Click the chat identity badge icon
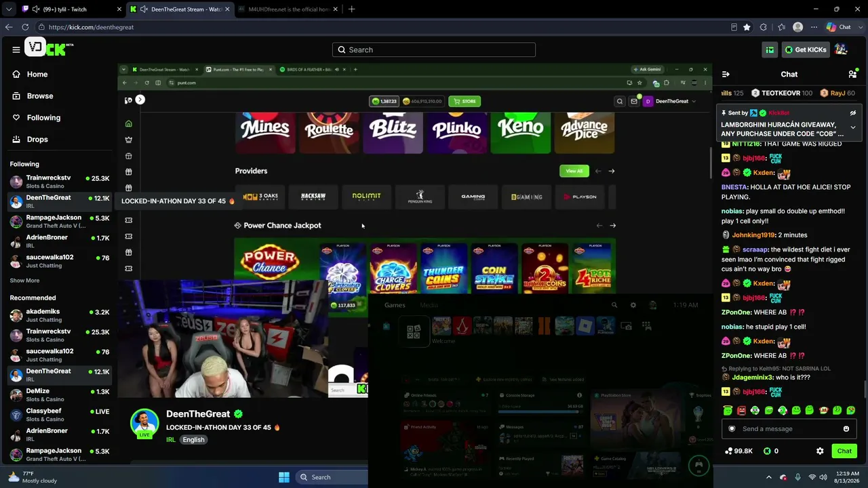 pos(732,428)
